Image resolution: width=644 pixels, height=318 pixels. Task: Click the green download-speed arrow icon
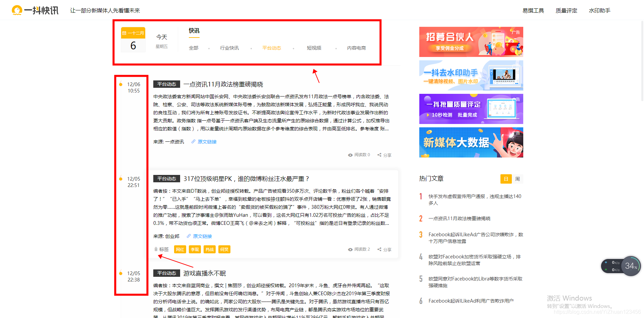pyautogui.click(x=606, y=269)
